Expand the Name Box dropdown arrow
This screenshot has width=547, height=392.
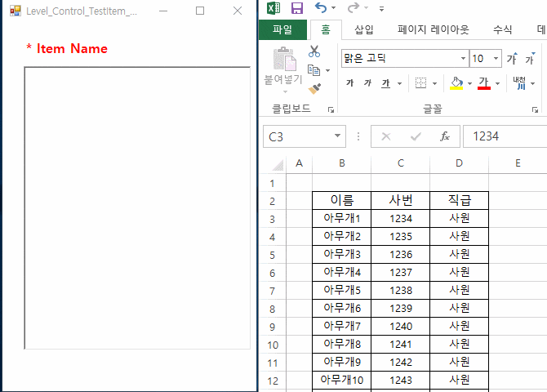coord(337,136)
